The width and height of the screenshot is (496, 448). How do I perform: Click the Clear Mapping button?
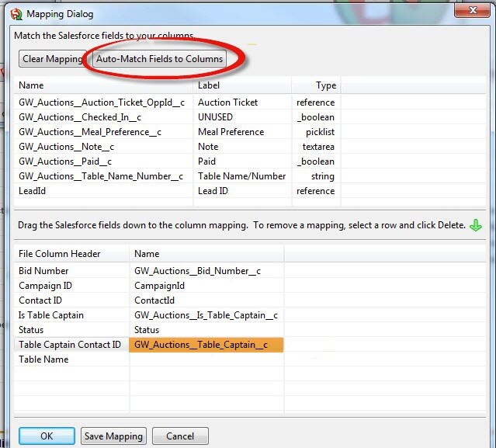pyautogui.click(x=53, y=59)
